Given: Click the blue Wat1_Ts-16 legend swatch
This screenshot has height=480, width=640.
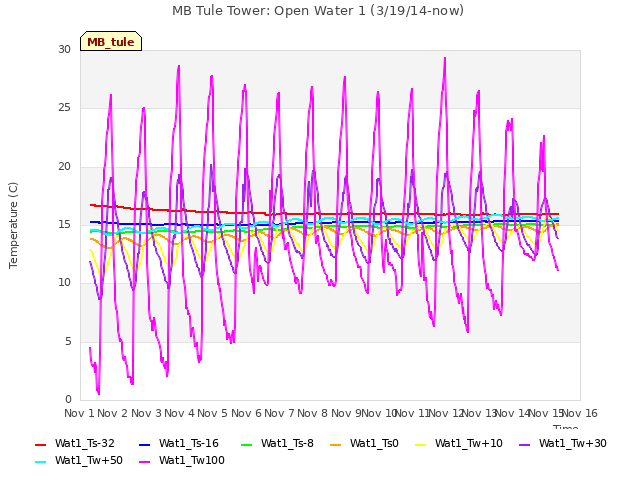Looking at the screenshot, I should click(144, 444).
